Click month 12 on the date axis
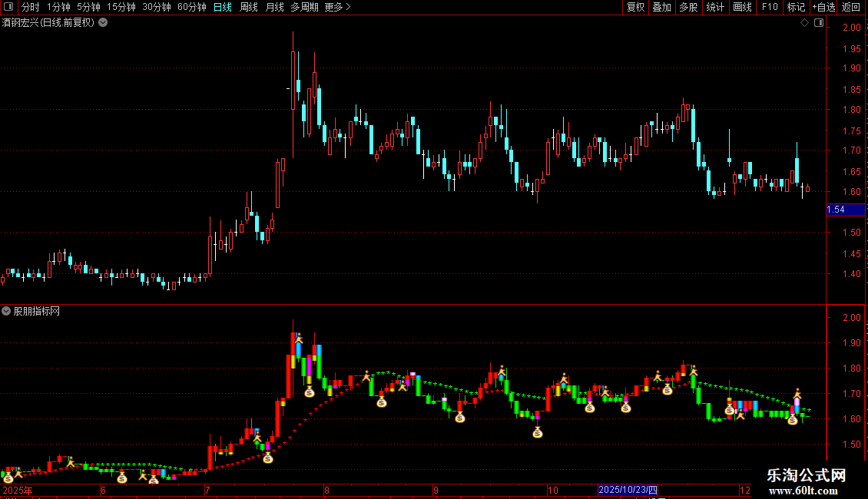This screenshot has height=499, width=868. click(x=745, y=490)
